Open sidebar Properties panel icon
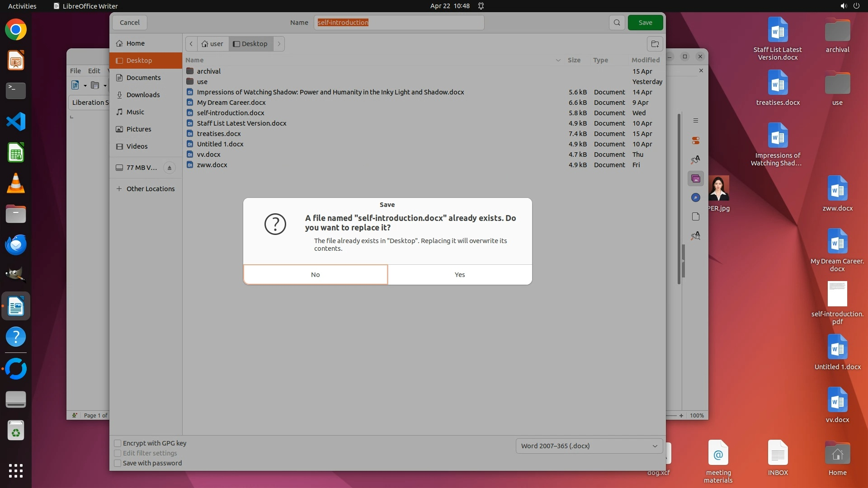The width and height of the screenshot is (868, 488). (x=696, y=141)
